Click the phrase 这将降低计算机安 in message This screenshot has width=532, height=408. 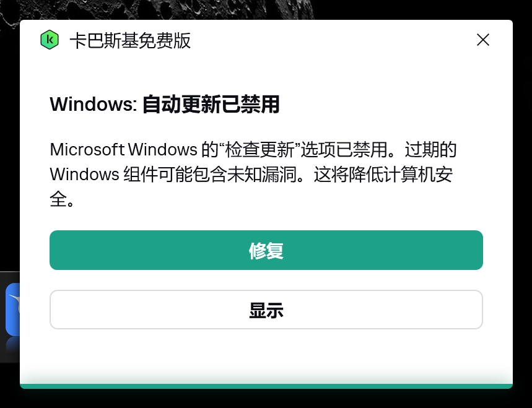(383, 175)
